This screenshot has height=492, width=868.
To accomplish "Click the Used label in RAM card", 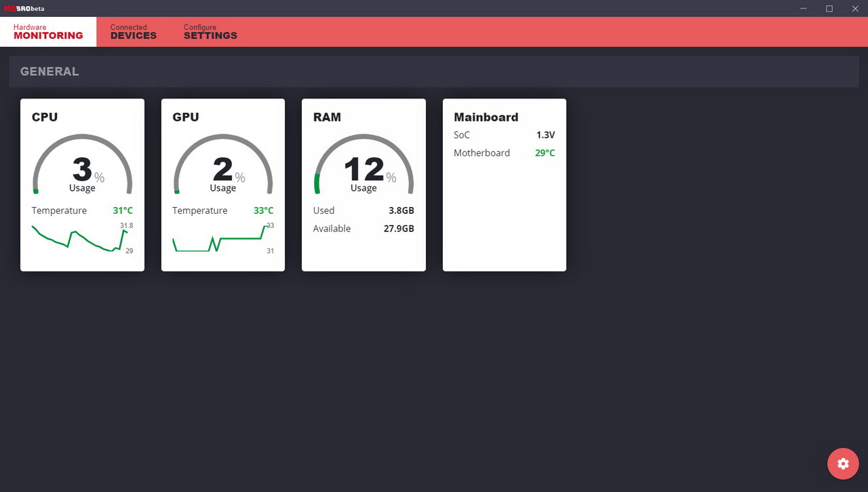I will pyautogui.click(x=323, y=210).
